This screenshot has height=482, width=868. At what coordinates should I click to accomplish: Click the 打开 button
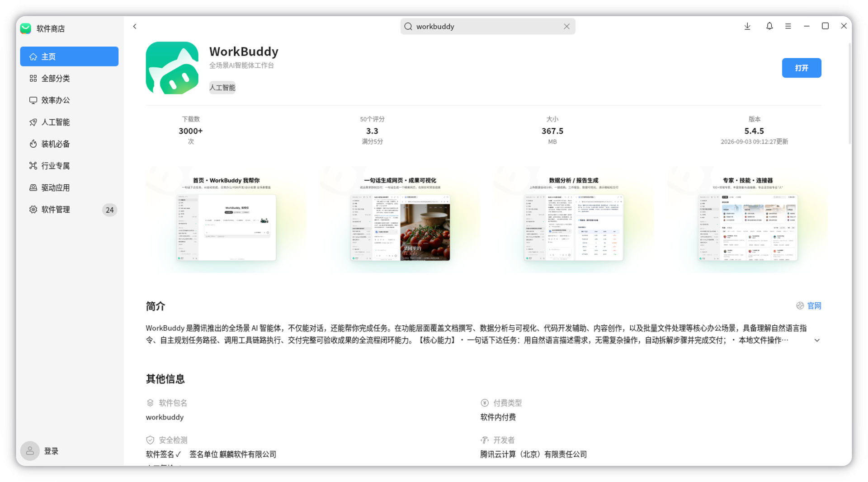(x=802, y=68)
